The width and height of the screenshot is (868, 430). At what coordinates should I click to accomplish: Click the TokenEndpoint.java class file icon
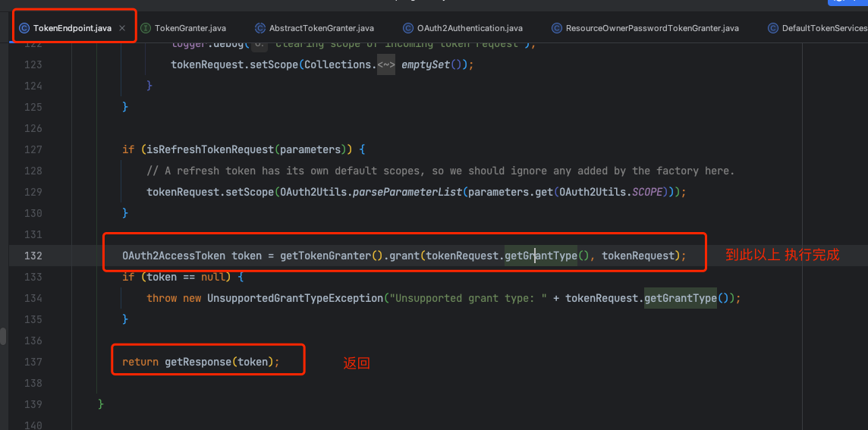[24, 28]
